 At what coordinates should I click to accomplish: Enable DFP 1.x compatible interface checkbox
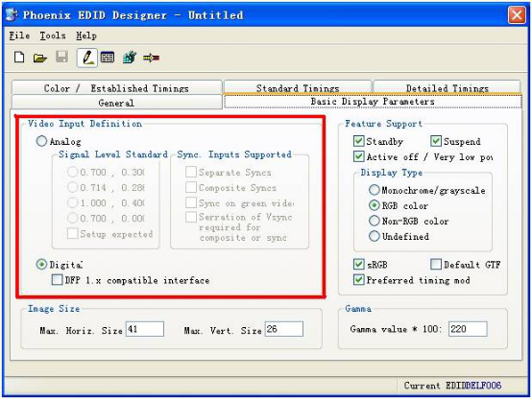(57, 280)
